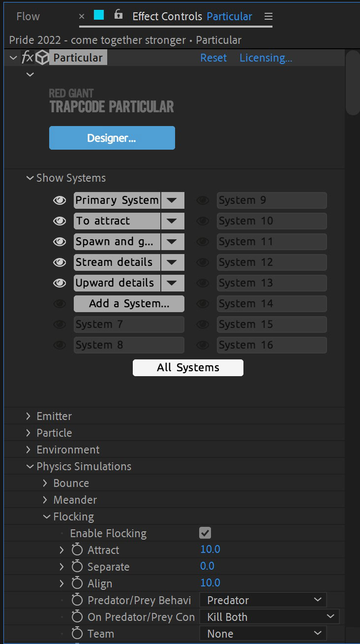The image size is (360, 644).
Task: Click the All Systems button
Action: tap(188, 368)
